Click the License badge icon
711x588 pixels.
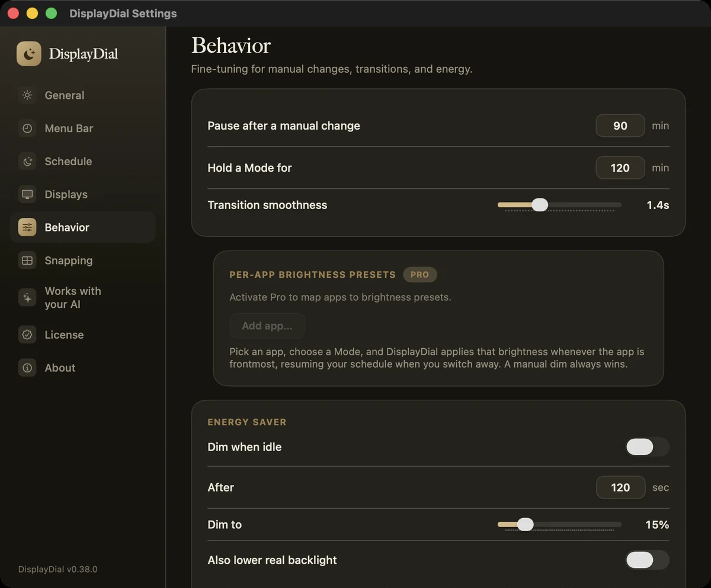(x=27, y=335)
